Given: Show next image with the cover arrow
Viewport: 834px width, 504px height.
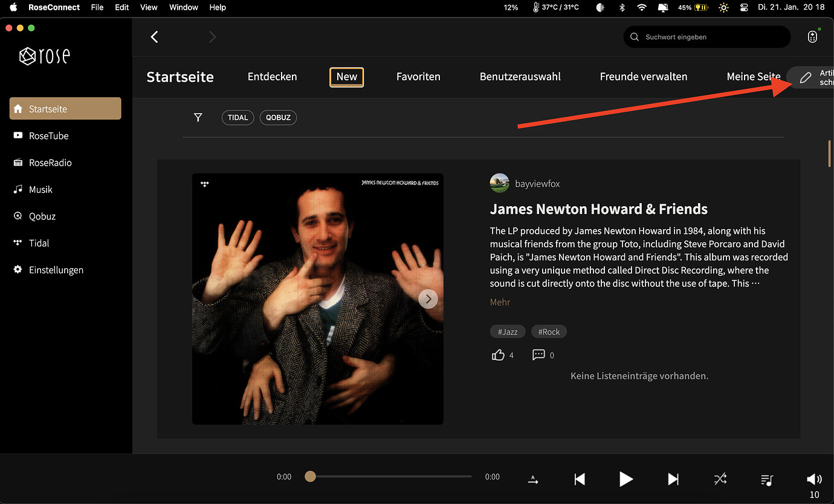Looking at the screenshot, I should point(428,299).
